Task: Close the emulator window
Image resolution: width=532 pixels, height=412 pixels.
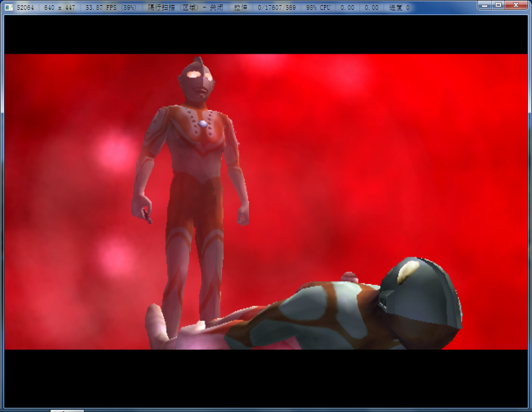Action: [x=516, y=5]
